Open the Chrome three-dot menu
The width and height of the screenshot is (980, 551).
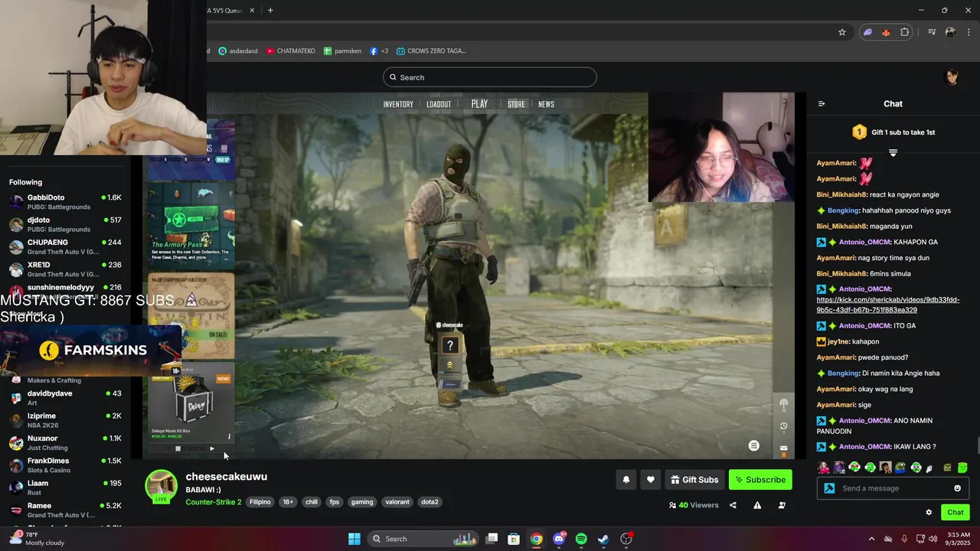coord(968,32)
